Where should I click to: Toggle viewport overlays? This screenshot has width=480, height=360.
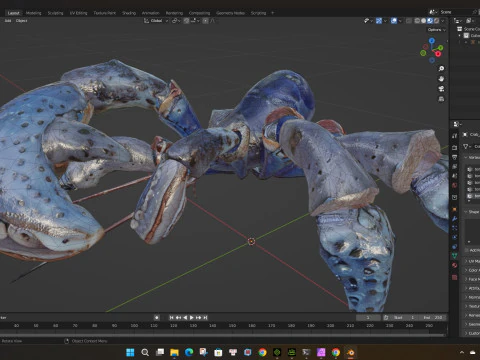pyautogui.click(x=394, y=21)
